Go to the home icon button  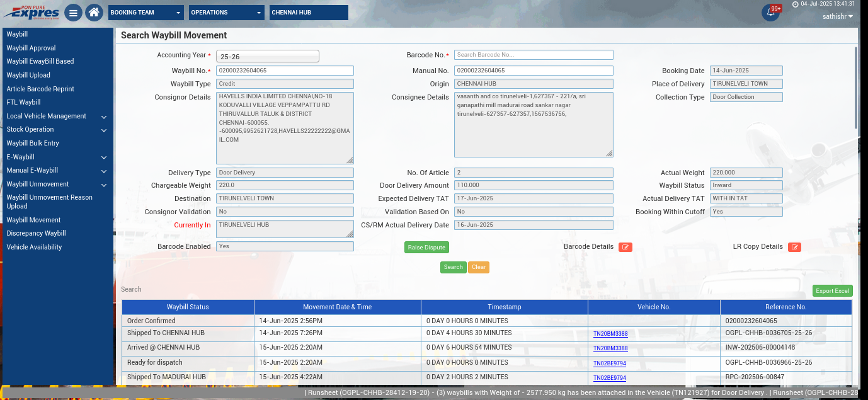click(x=94, y=13)
